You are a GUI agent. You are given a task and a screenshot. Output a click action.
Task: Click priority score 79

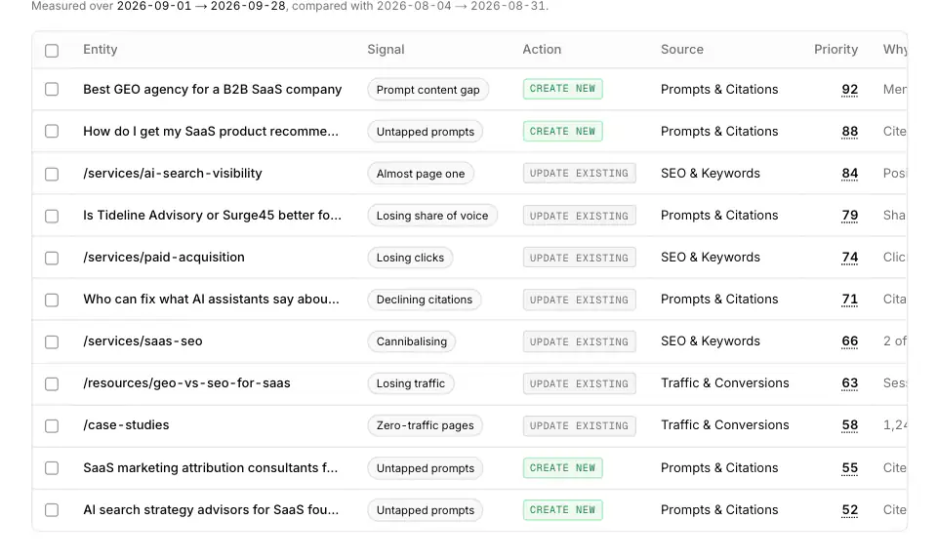click(x=850, y=216)
